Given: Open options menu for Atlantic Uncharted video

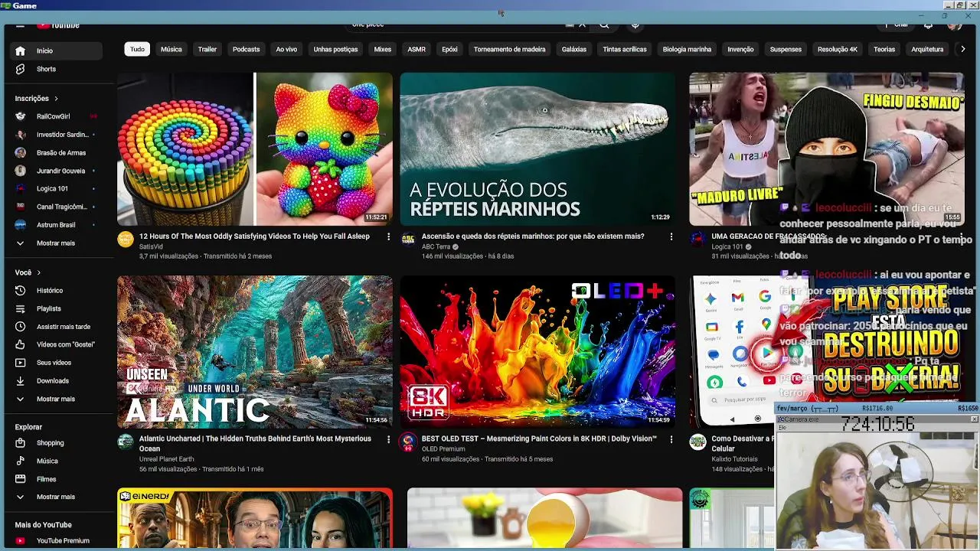Looking at the screenshot, I should 388,439.
